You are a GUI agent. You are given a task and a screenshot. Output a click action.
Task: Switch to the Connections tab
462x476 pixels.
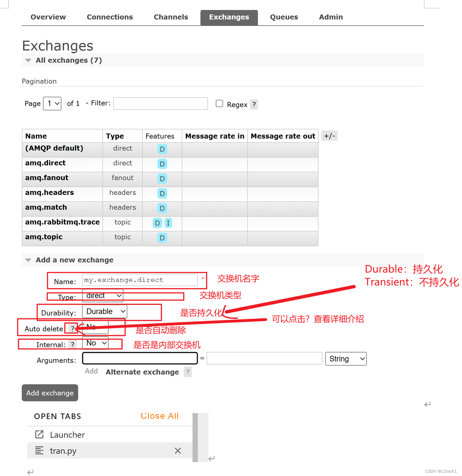(x=110, y=17)
